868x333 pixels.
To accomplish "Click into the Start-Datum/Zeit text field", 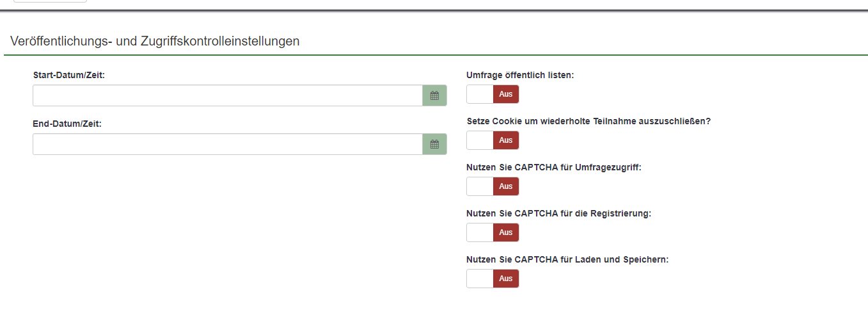I will pyautogui.click(x=228, y=95).
